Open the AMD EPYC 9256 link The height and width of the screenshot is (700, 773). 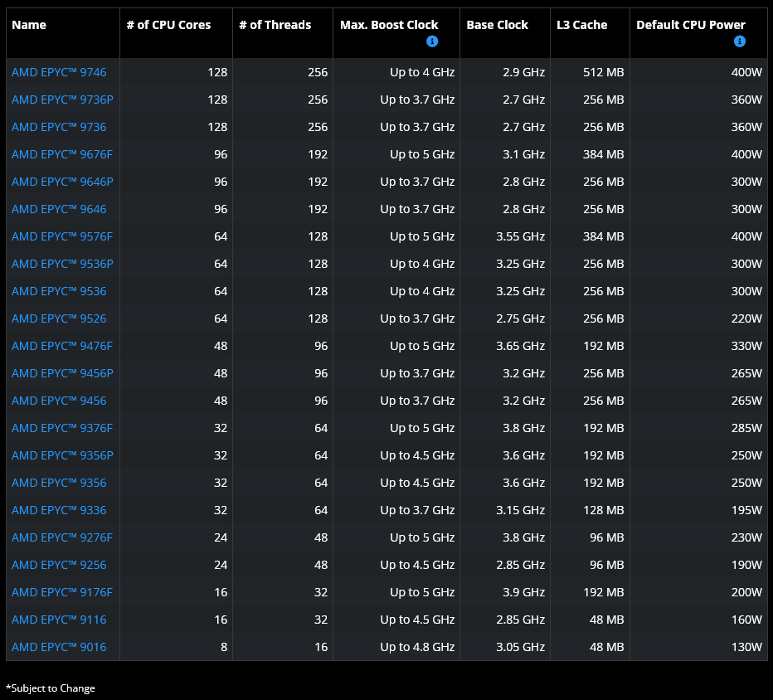59,565
